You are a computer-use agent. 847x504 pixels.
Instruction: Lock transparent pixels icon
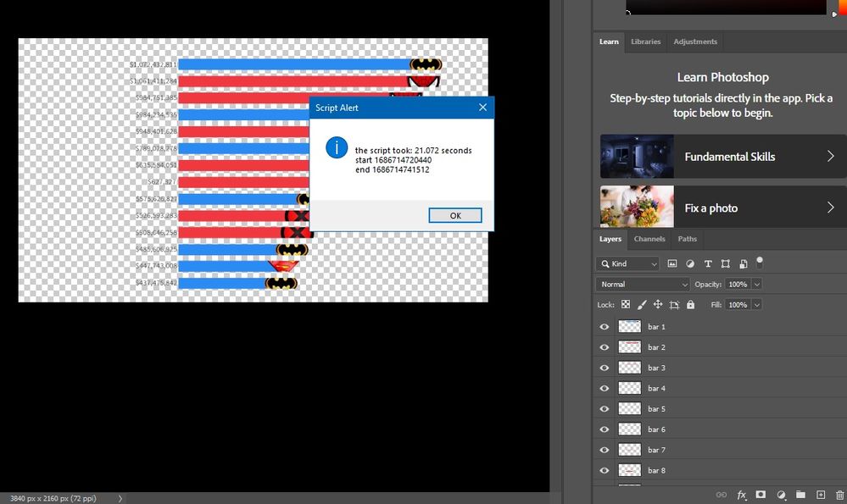point(625,304)
